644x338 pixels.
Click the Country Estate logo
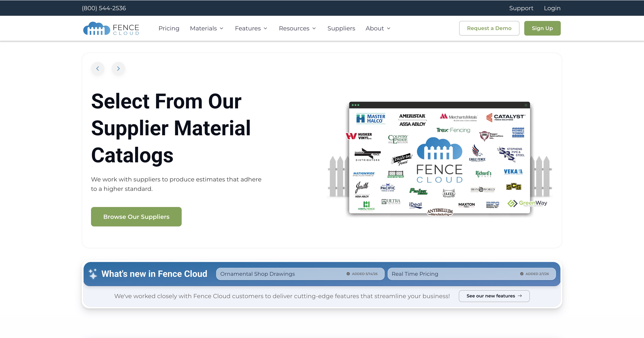(x=398, y=139)
